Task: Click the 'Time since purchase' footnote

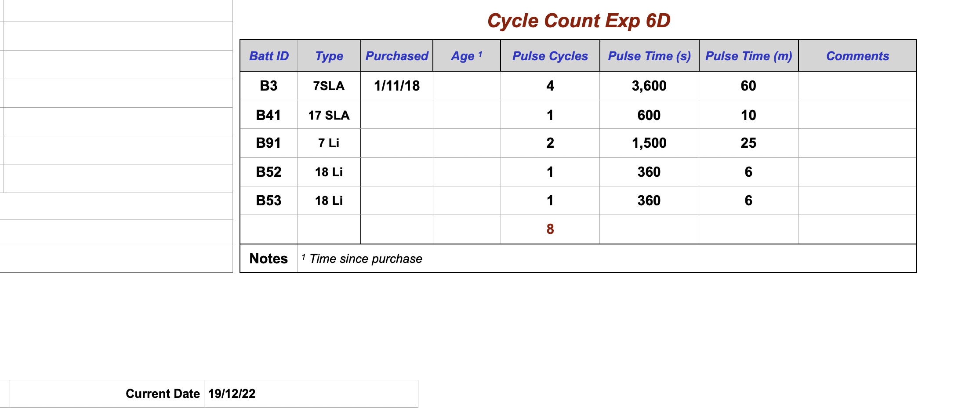Action: (x=362, y=259)
